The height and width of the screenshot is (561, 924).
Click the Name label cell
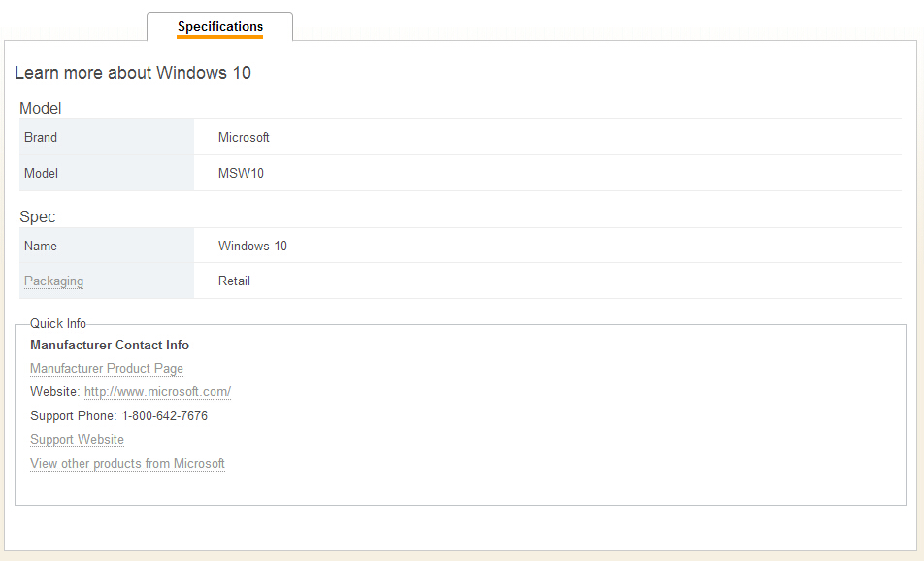click(107, 246)
